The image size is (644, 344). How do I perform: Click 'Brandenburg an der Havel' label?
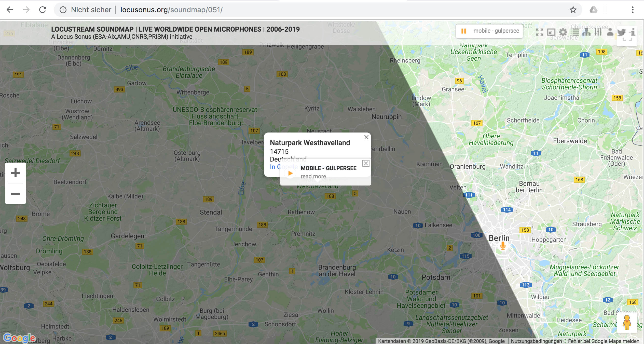(337, 271)
